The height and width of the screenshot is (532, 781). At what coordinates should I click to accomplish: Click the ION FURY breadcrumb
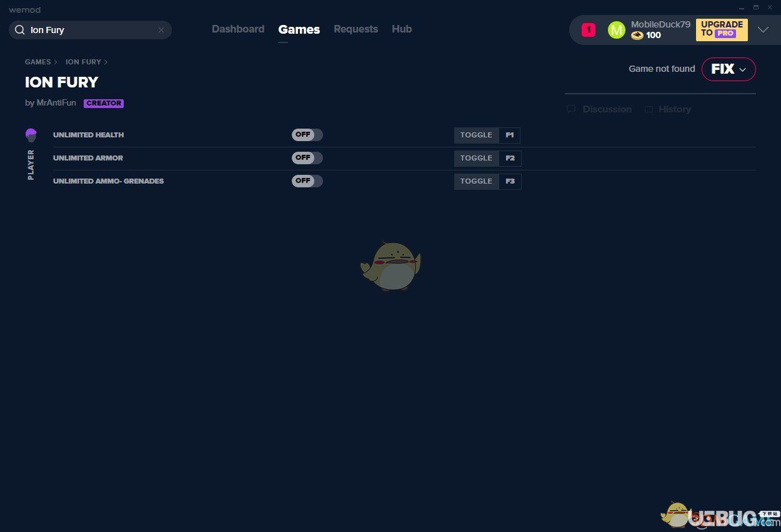pos(83,62)
